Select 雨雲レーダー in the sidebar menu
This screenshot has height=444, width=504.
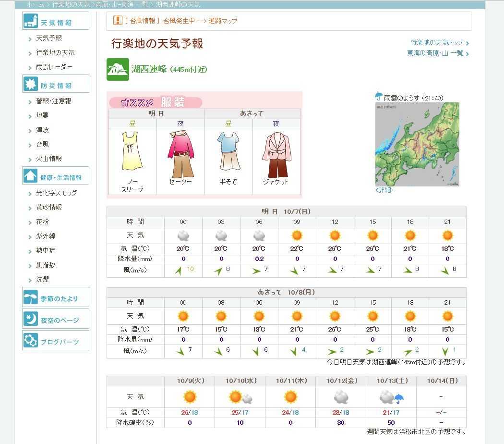(54, 67)
